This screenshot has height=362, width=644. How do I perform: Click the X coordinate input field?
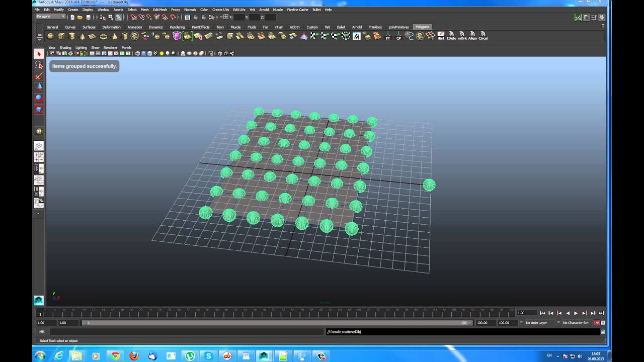239,17
